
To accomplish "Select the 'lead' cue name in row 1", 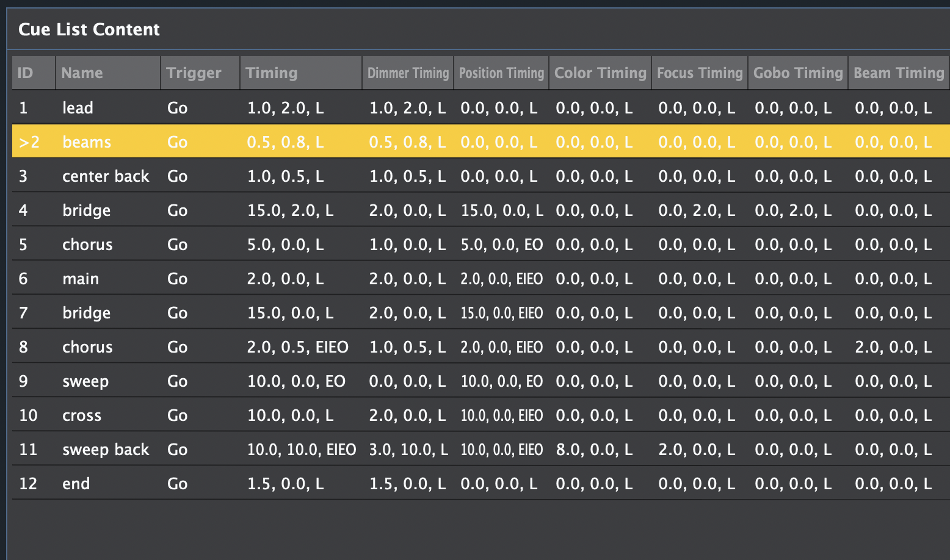I will click(78, 108).
